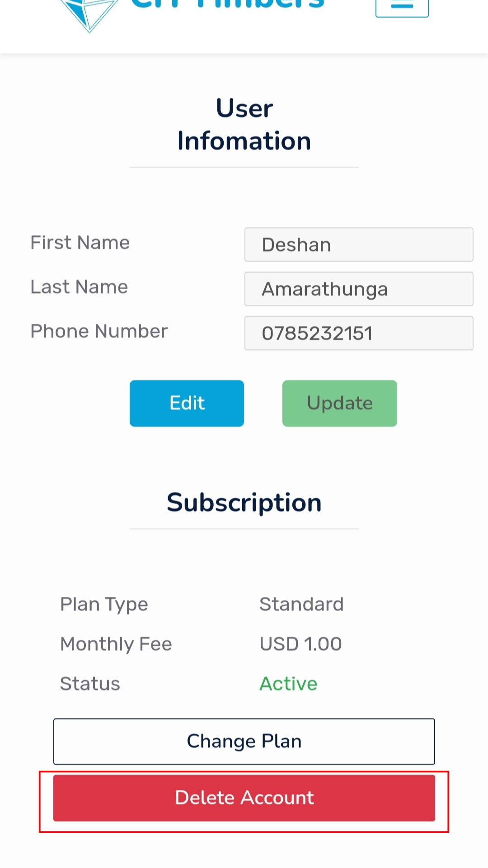This screenshot has height=868, width=488.
Task: Click the Monthly Fee label
Action: click(116, 645)
